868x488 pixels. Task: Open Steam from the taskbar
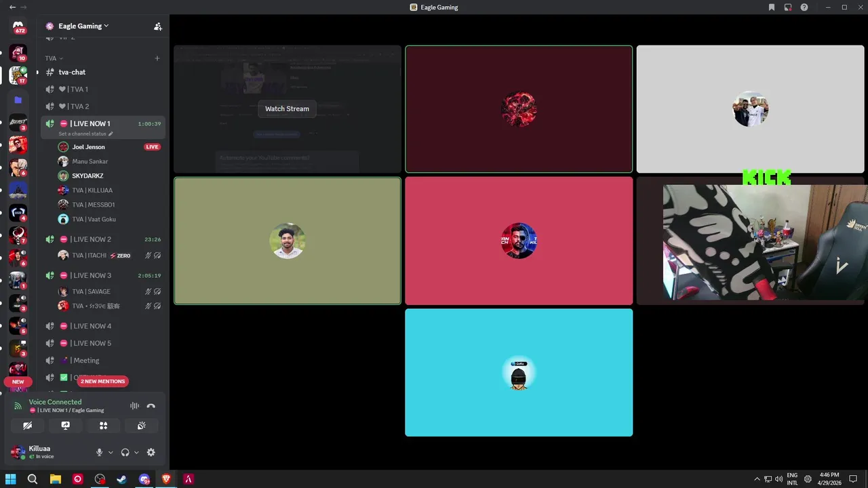(121, 479)
